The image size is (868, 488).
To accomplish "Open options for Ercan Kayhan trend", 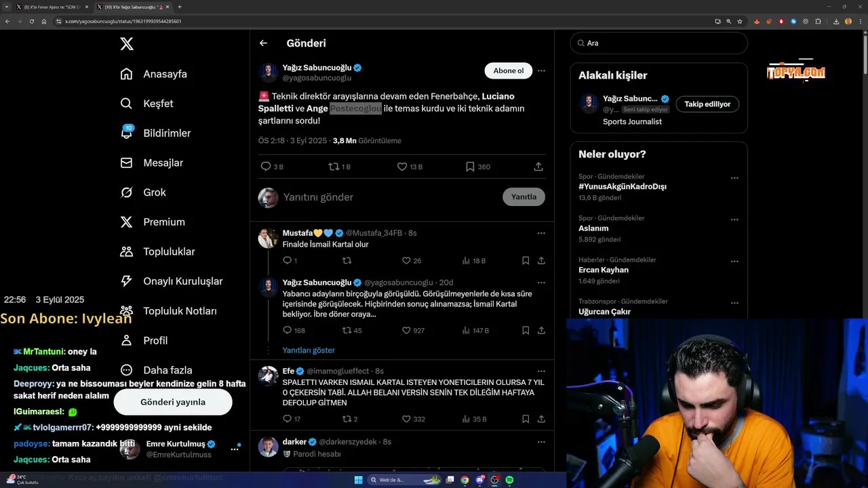I will click(734, 262).
